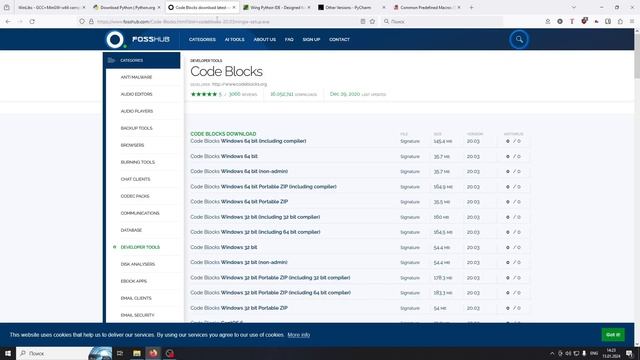Screen dimensions: 640x360
Task: Click the antivirus icon for Windows 64 bit (including compiler)
Action: click(x=508, y=141)
